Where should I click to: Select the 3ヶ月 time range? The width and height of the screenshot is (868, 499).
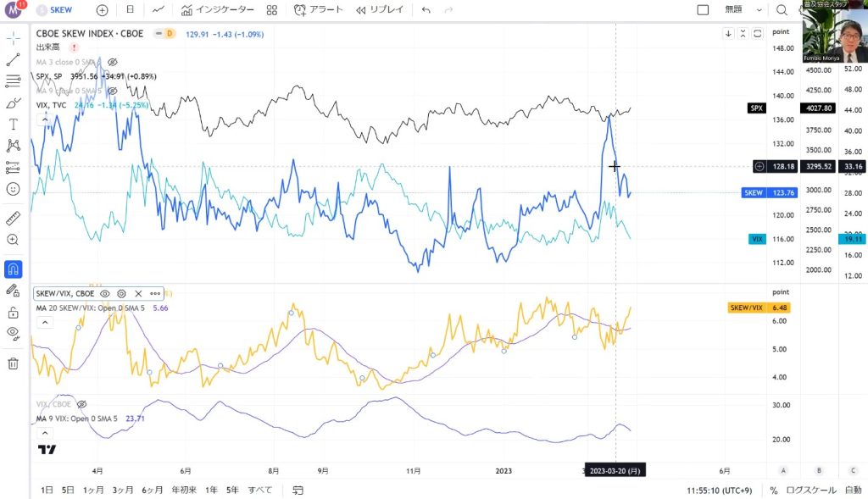coord(123,491)
